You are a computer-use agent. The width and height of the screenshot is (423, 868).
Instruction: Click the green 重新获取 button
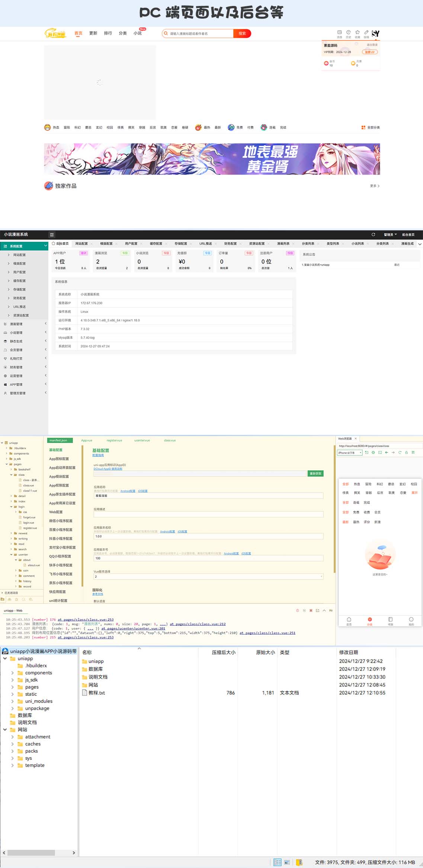315,474
